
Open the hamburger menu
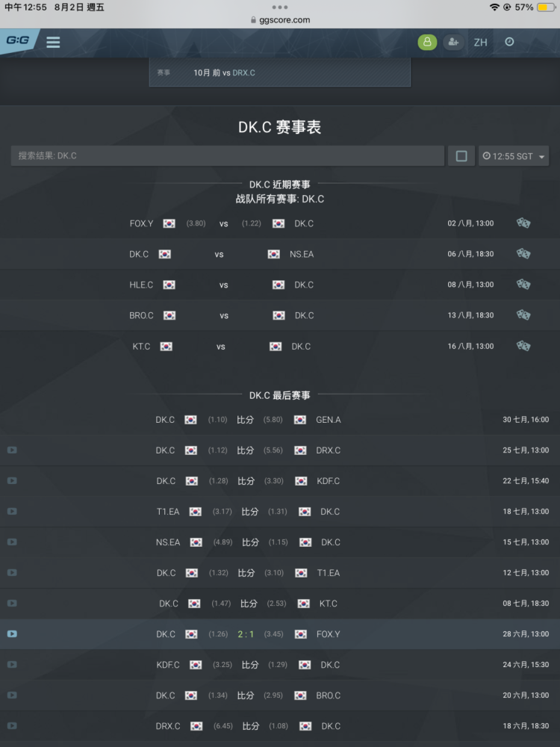click(53, 43)
